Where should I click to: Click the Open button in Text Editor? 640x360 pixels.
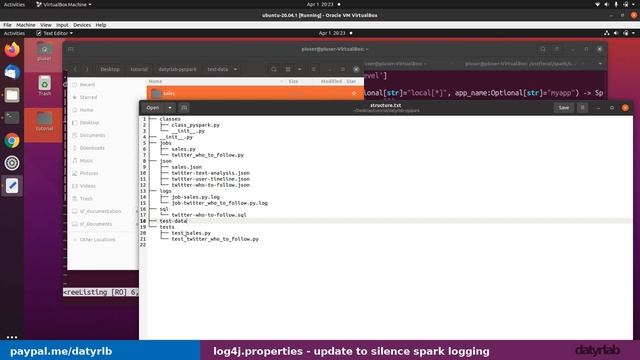pos(153,108)
